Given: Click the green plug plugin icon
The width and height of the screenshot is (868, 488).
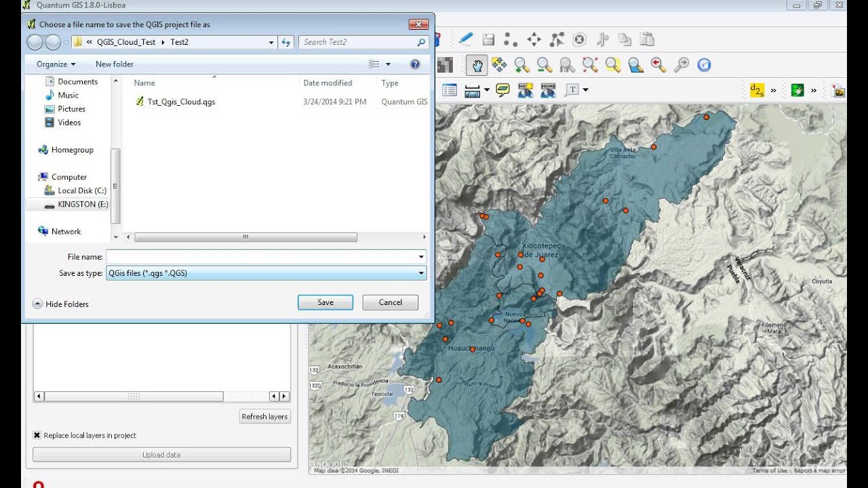Looking at the screenshot, I should tap(797, 90).
